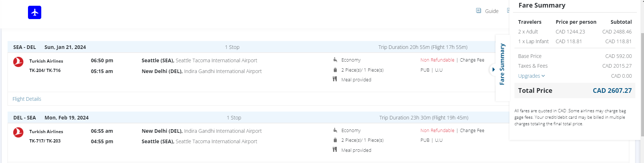Viewport: 644px width, 163px height.
Task: Click the blue airplane logo icon
Action: point(34,13)
